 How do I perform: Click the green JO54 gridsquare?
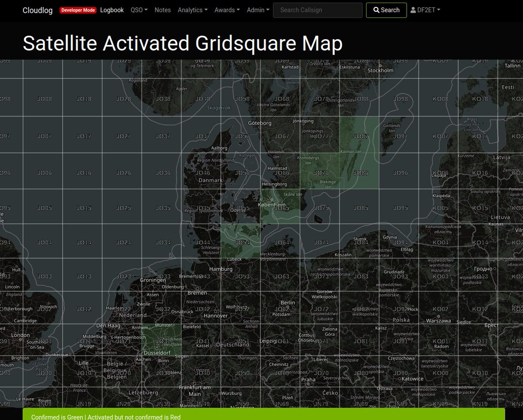241,241
